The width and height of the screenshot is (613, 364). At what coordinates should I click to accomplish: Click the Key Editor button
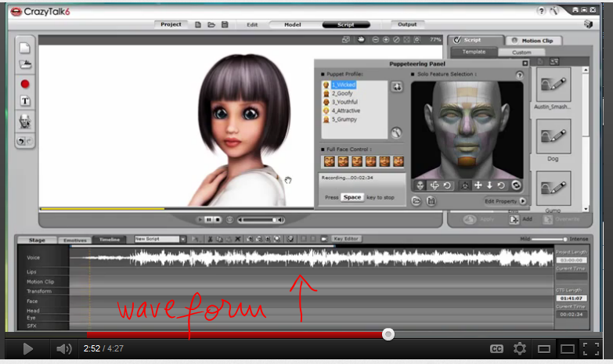coord(345,239)
